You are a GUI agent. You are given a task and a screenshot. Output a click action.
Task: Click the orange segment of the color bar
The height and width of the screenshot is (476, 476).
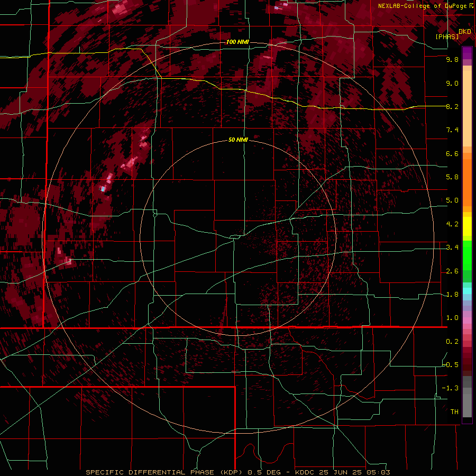coord(467,180)
